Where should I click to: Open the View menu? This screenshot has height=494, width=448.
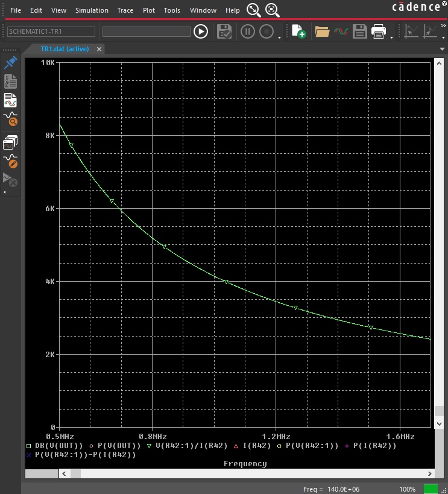click(x=58, y=10)
